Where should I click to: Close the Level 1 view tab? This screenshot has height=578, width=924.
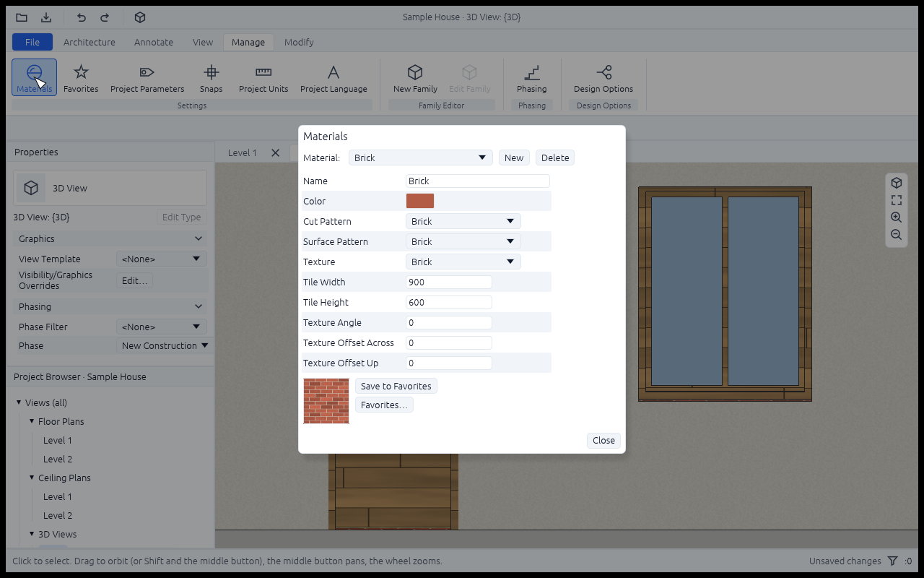pyautogui.click(x=275, y=152)
